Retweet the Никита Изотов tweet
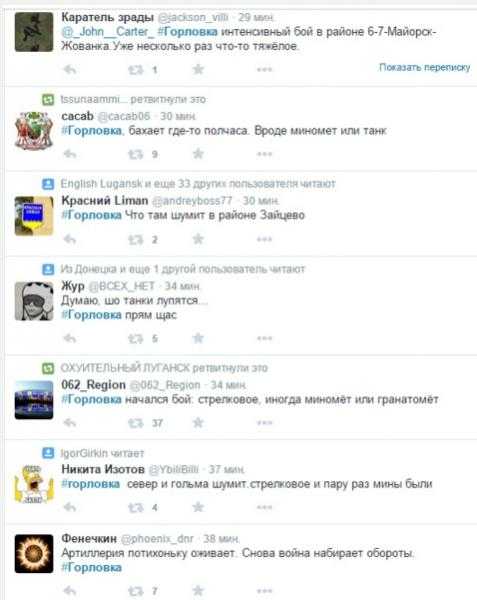Viewport: 477px width, 600px height. pyautogui.click(x=135, y=507)
